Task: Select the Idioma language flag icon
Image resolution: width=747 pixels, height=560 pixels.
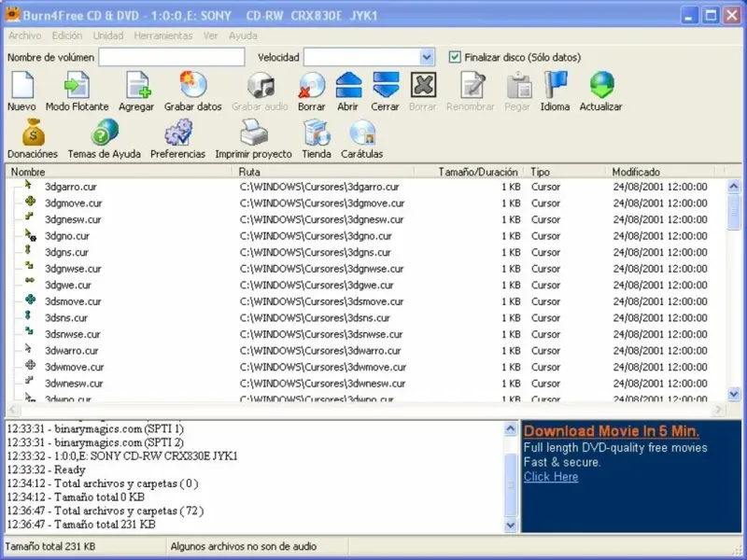Action: pos(555,87)
